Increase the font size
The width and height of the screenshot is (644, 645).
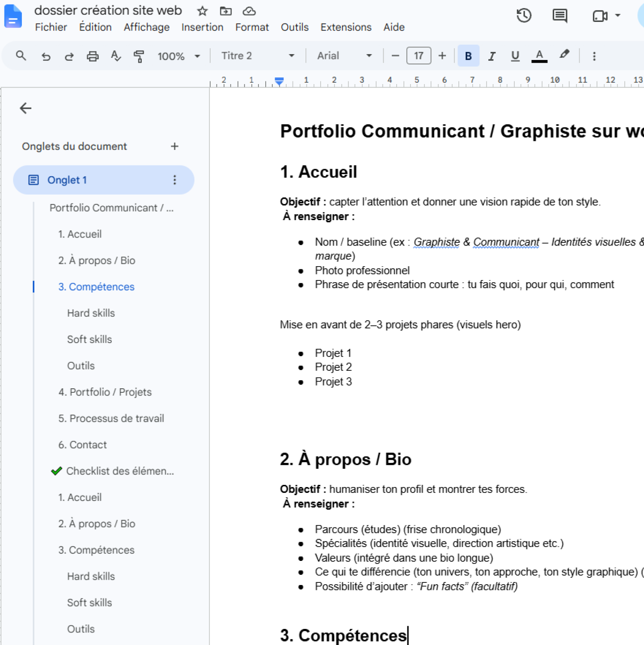[x=442, y=56]
